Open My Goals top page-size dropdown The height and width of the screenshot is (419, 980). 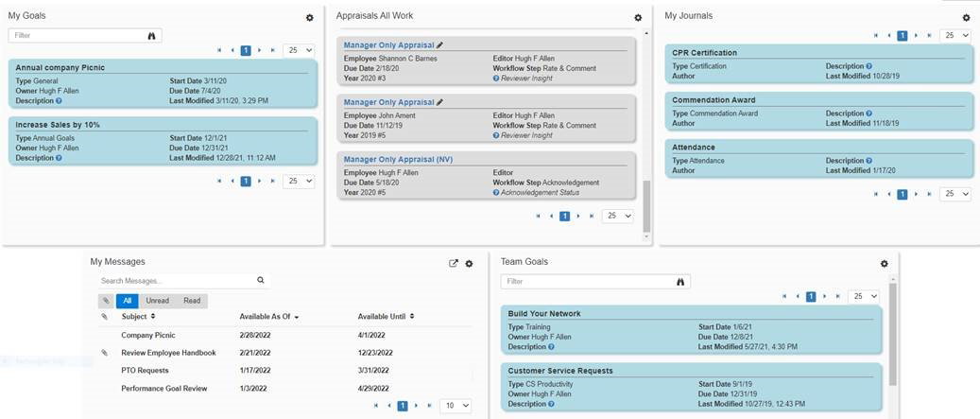pos(299,51)
